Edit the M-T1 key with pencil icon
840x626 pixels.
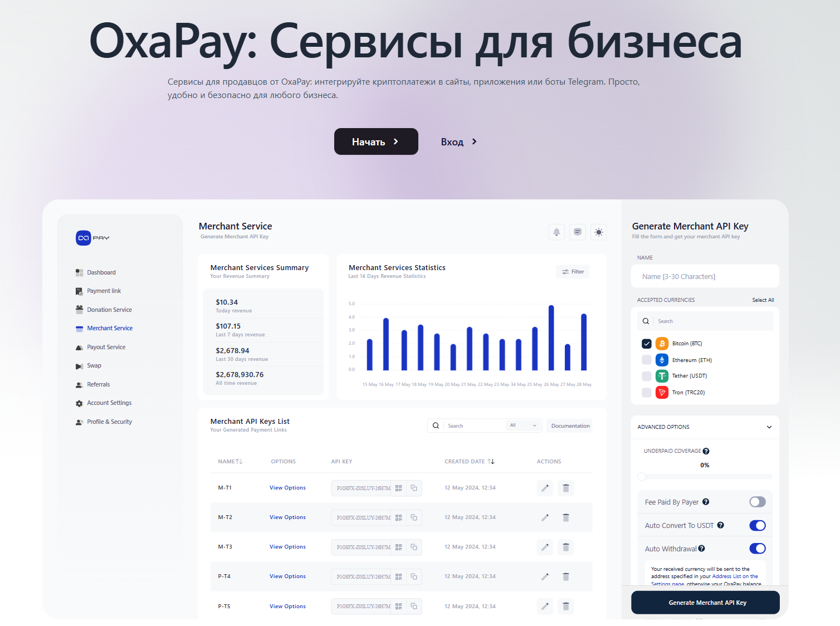point(545,488)
